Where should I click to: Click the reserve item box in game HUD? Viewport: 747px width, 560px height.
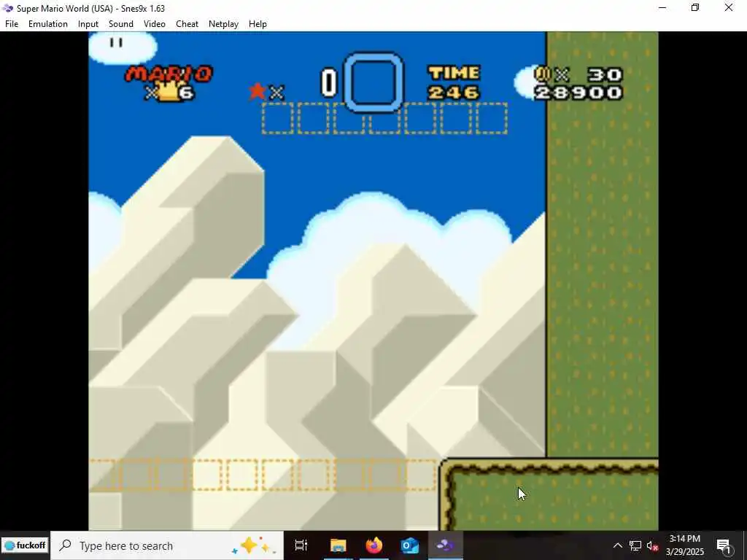374,82
